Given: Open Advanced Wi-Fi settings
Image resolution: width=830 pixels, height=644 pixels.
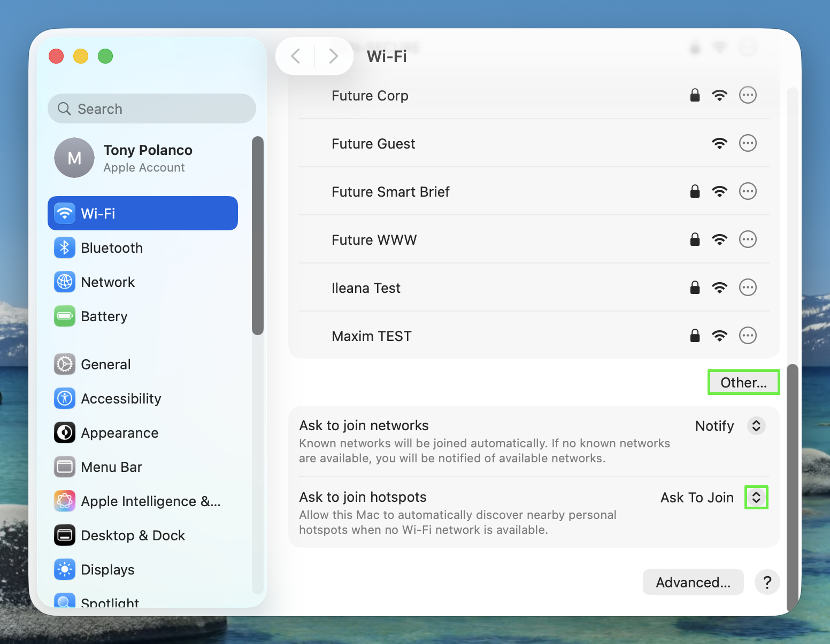Looking at the screenshot, I should tap(693, 582).
